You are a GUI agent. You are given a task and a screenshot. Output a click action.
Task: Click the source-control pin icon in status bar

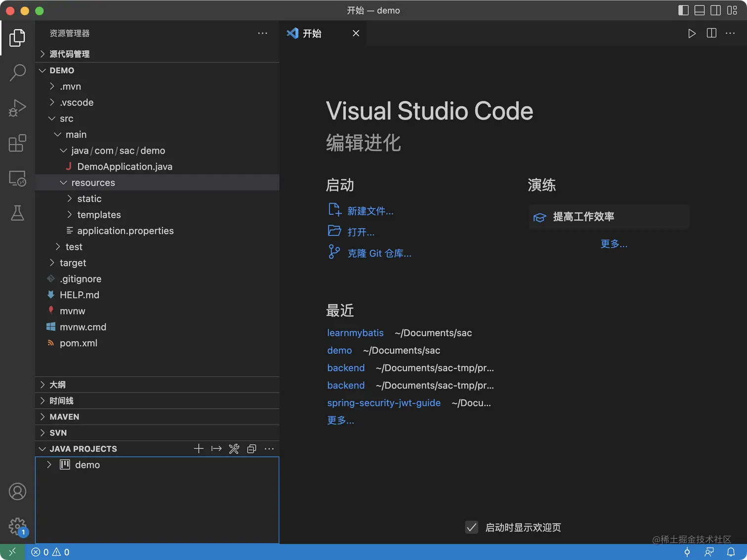pos(687,552)
